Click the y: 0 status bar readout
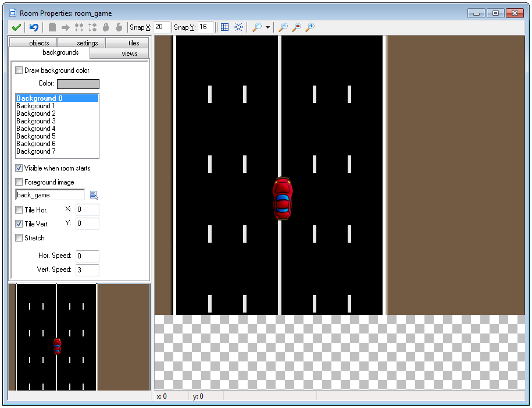 click(198, 396)
